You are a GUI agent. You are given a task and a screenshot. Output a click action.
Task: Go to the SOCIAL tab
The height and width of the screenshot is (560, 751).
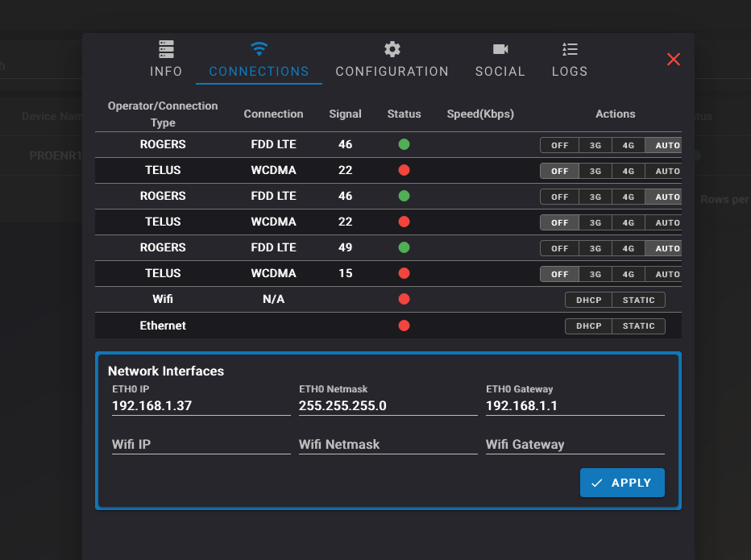click(x=500, y=59)
